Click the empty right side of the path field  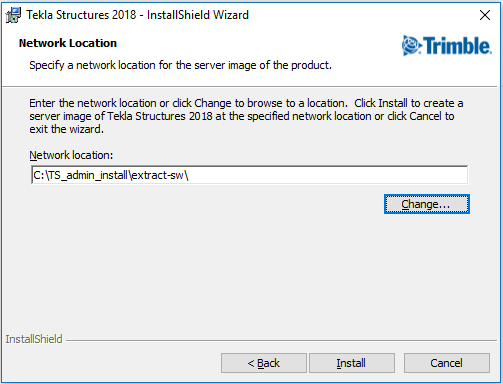click(330, 175)
